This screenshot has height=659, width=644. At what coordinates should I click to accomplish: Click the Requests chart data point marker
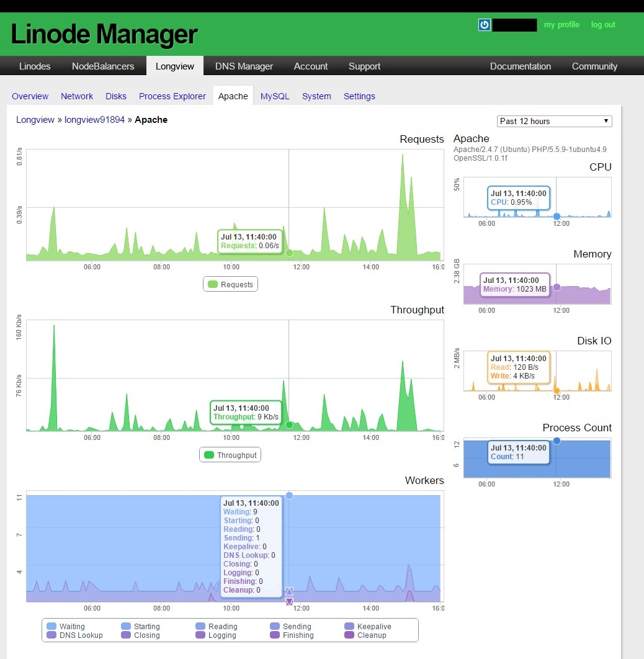click(289, 253)
